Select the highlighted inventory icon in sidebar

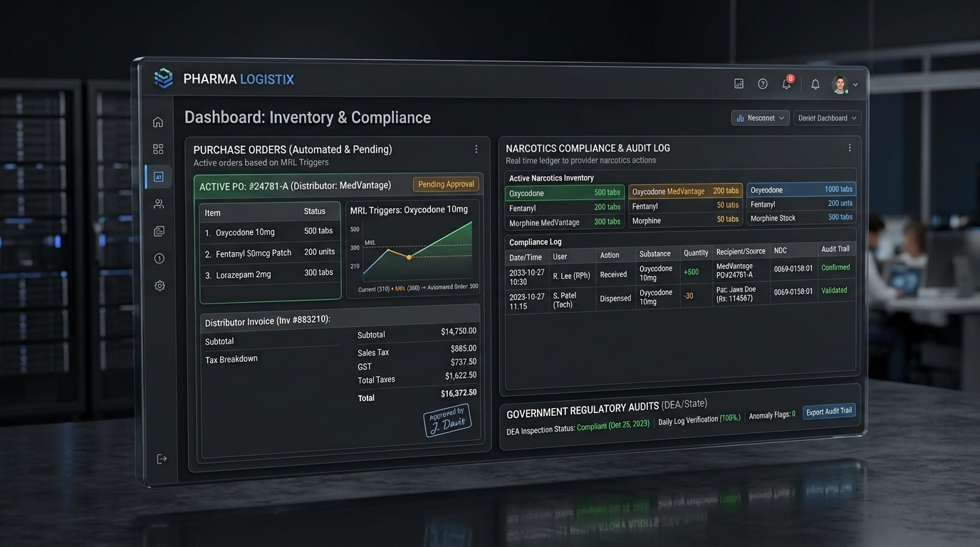[158, 177]
